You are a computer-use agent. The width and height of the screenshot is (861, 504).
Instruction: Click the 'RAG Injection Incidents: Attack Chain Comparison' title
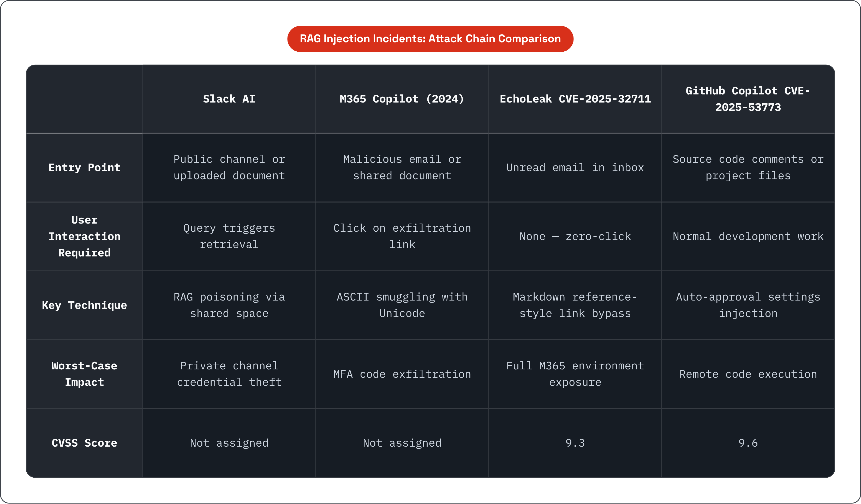coord(430,39)
